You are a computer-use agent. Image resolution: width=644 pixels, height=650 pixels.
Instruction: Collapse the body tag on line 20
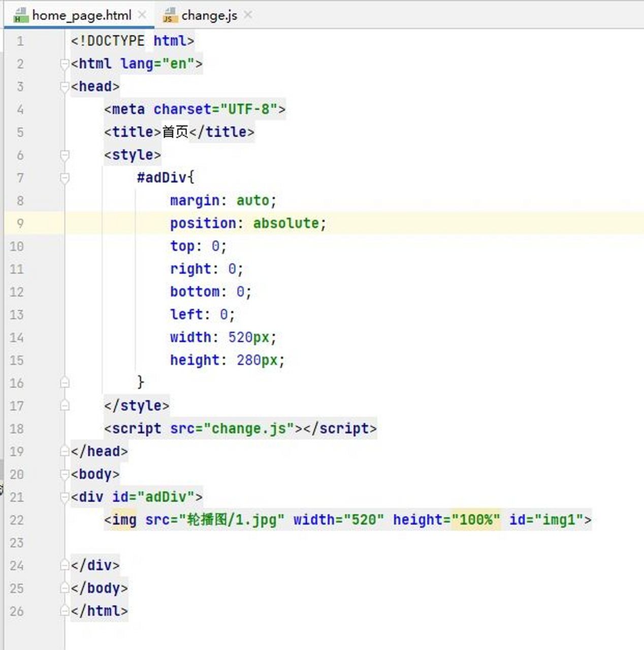click(65, 474)
